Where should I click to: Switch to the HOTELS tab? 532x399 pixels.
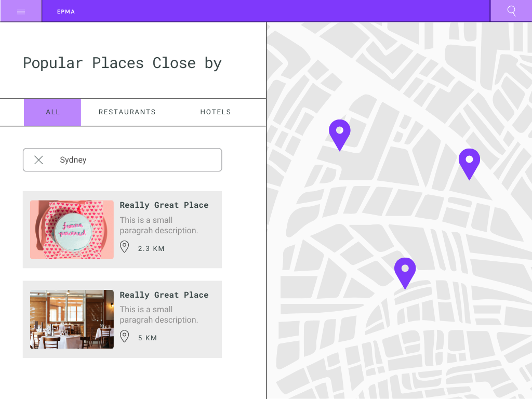click(216, 112)
